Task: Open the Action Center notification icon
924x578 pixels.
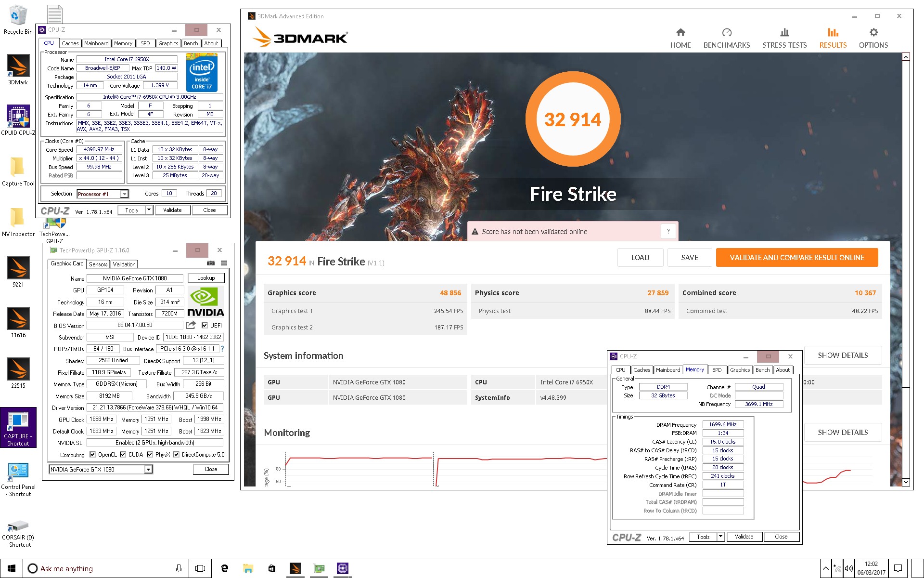Action: pos(898,568)
